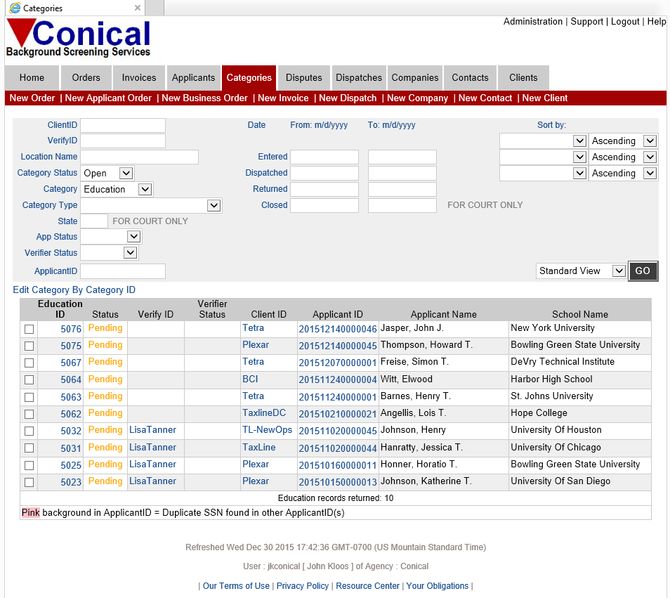Open the Disputes tab

(x=304, y=78)
